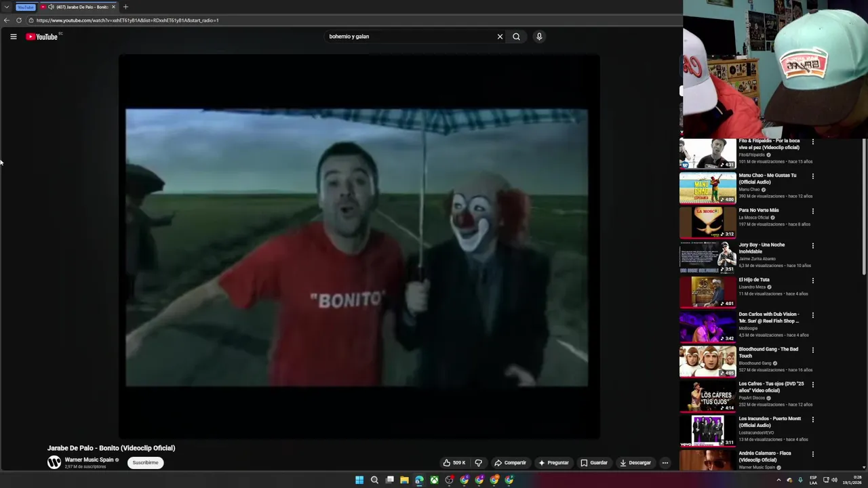Image resolution: width=868 pixels, height=488 pixels.
Task: Open options for Fito & Fitipaldis video
Action: coord(812,142)
